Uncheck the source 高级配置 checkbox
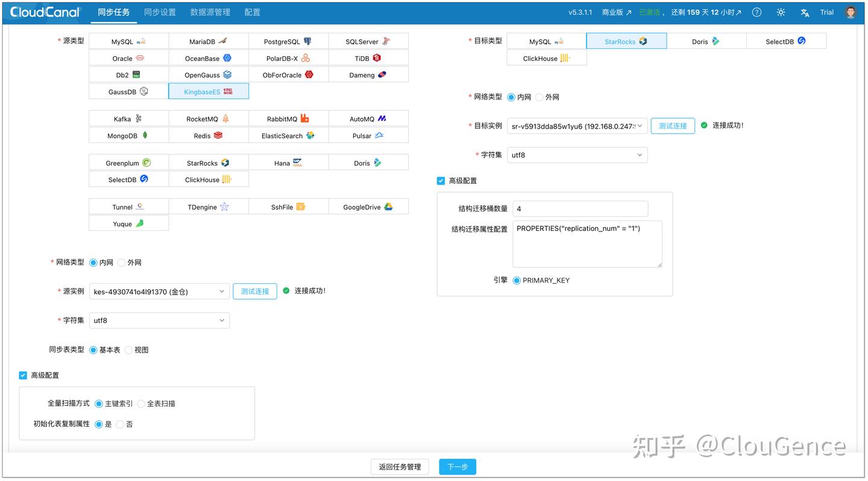This screenshot has width=868, height=481. pos(23,375)
